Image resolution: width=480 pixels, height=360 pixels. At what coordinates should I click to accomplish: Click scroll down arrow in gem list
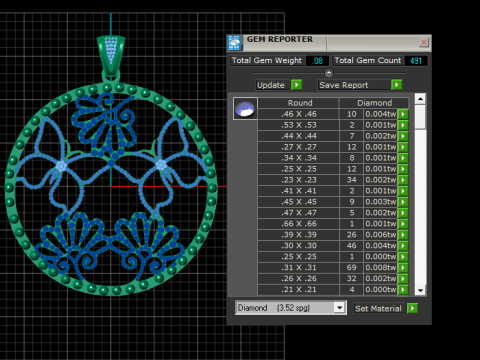tap(420, 290)
